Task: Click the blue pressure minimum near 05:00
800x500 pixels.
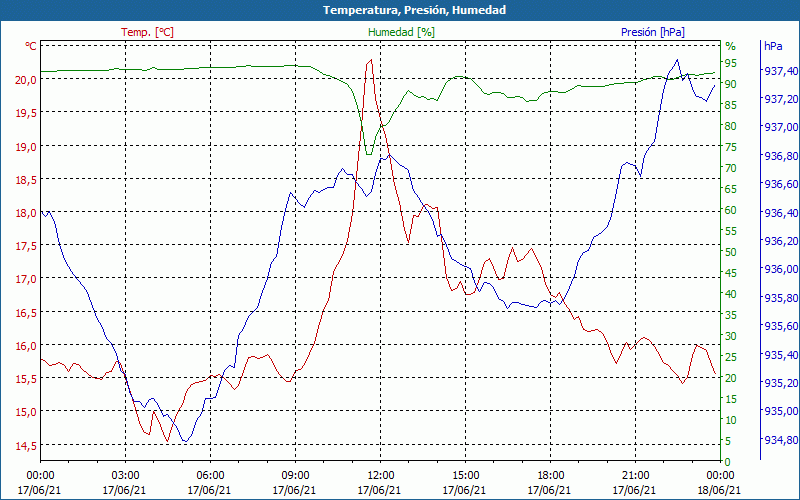Action: point(185,441)
